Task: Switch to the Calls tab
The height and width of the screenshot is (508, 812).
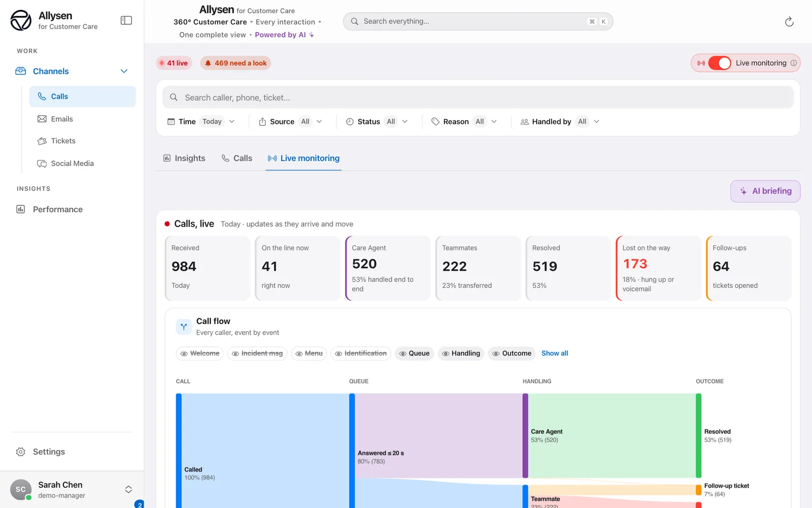Action: tap(237, 158)
